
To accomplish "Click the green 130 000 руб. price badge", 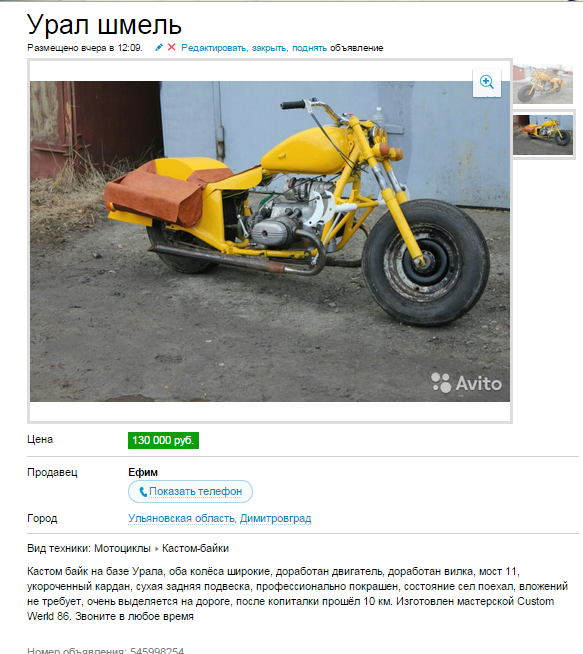I will coord(163,440).
